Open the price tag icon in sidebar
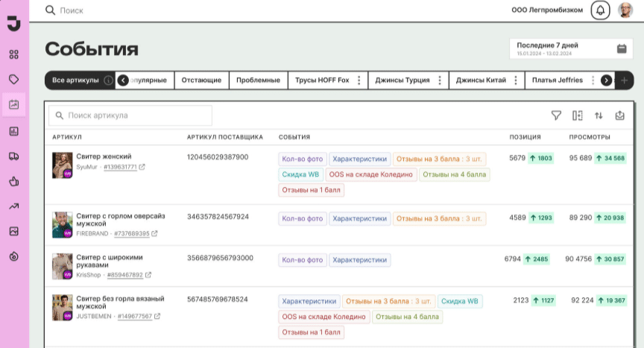The width and height of the screenshot is (644, 348). 14,79
